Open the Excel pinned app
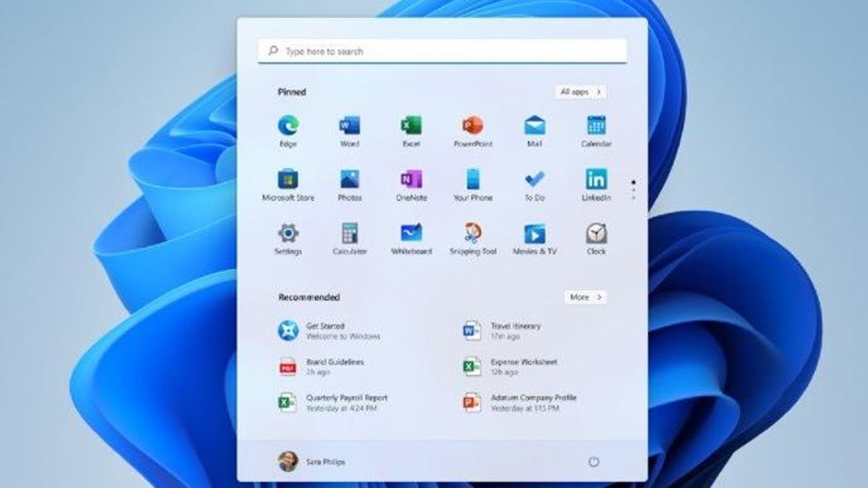Image resolution: width=868 pixels, height=488 pixels. pyautogui.click(x=411, y=127)
